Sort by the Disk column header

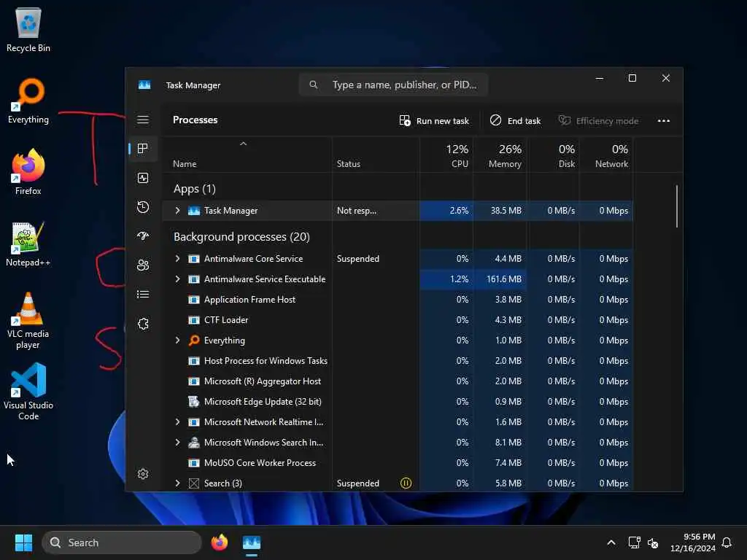[554, 156]
